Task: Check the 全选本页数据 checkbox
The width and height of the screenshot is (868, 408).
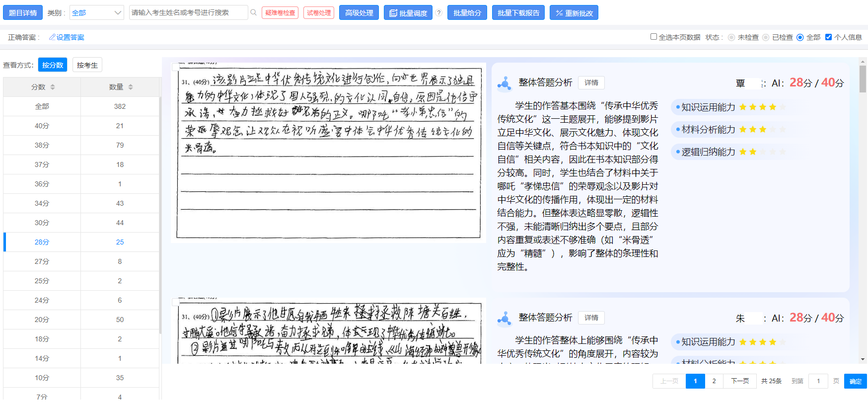Action: (653, 37)
